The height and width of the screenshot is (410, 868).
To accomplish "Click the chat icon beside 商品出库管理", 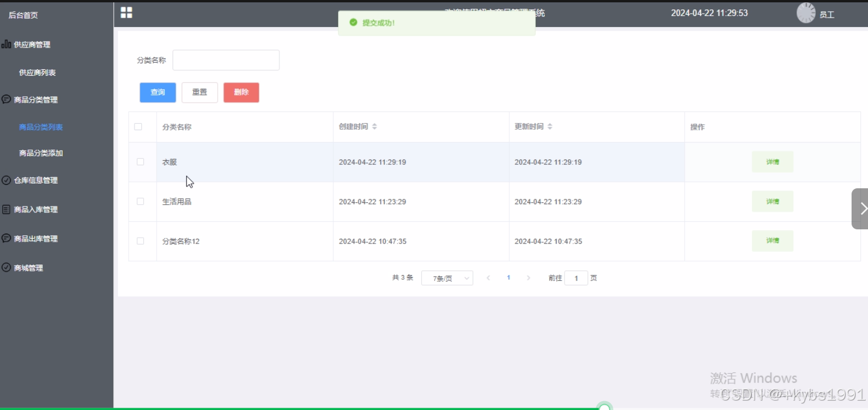I will [x=6, y=238].
